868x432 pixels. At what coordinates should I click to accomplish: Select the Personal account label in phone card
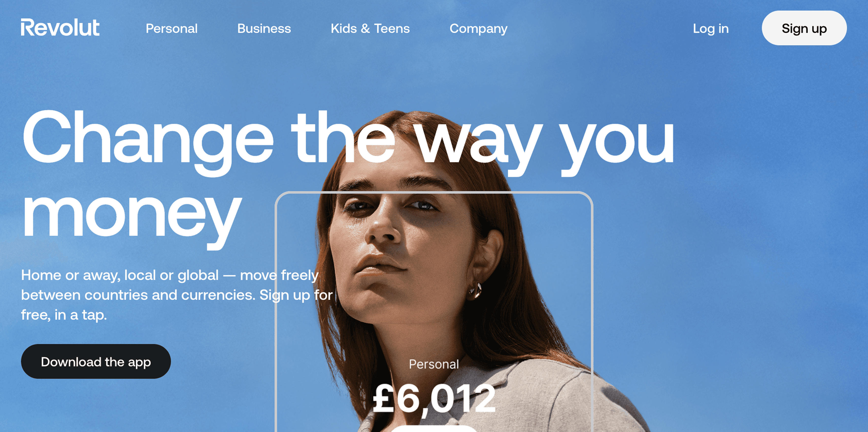point(434,364)
